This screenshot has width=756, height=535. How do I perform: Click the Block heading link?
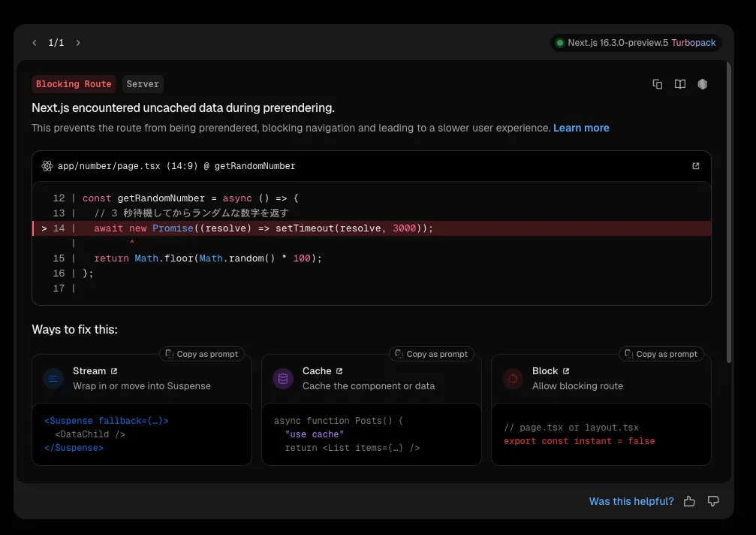coord(545,371)
